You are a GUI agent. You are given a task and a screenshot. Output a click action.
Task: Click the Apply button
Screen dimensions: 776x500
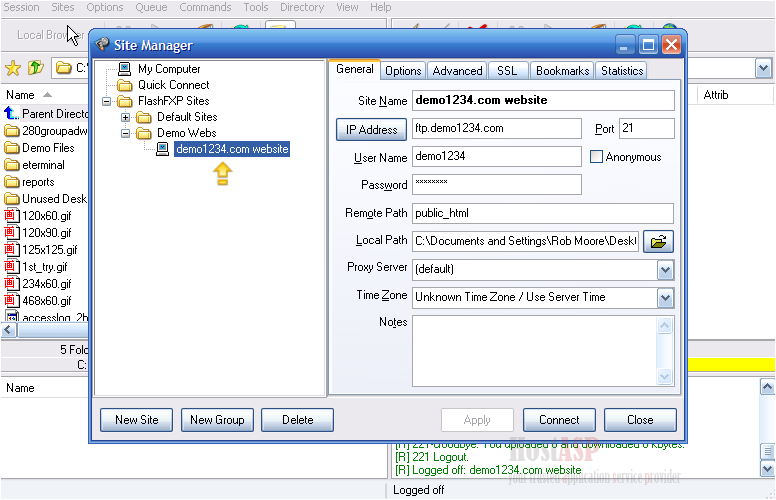pos(477,420)
